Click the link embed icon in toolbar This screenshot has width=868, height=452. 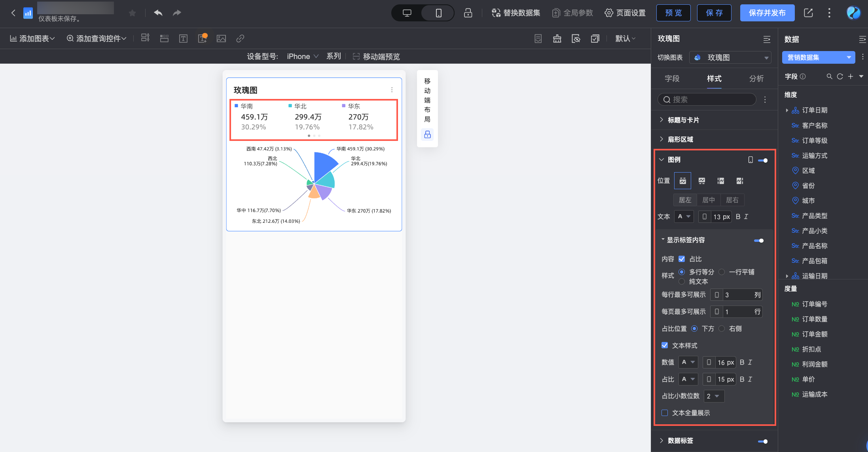240,38
